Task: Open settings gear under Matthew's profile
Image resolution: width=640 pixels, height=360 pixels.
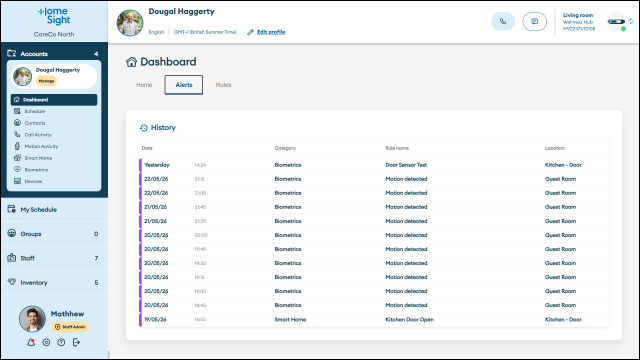Action: [x=46, y=342]
